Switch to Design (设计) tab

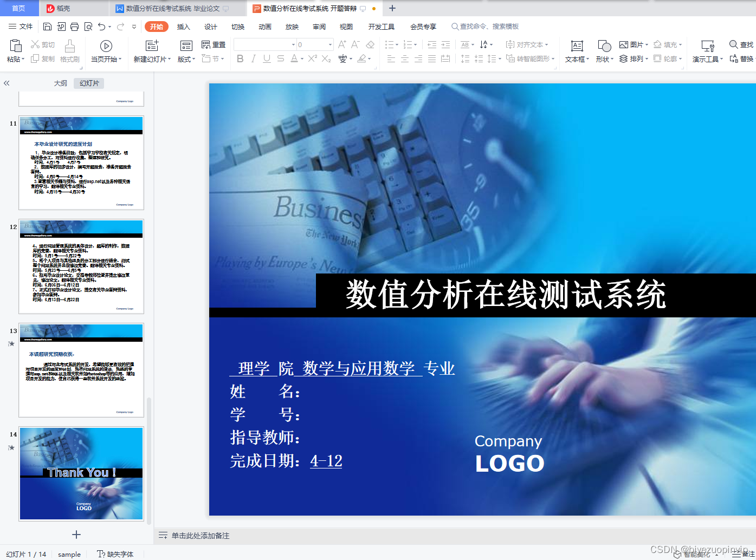(x=211, y=27)
